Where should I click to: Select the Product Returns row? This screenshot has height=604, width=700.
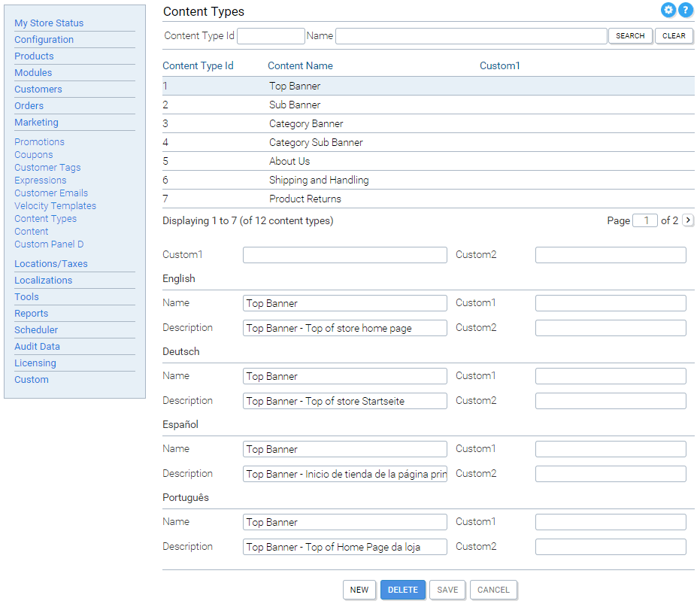428,199
